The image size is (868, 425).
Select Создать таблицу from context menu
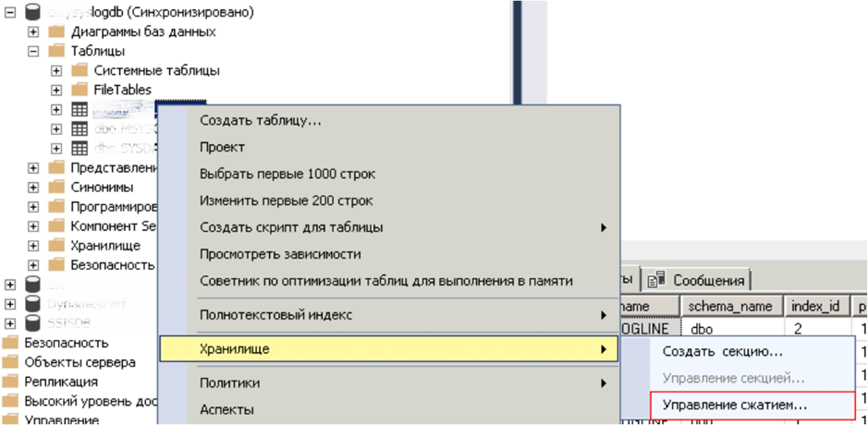[x=261, y=121]
